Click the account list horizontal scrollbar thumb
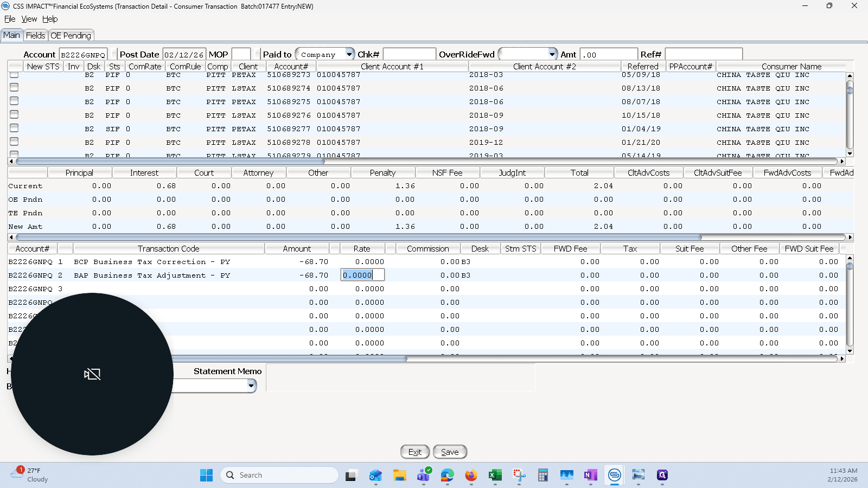Viewport: 868px width, 488px height. [170, 161]
